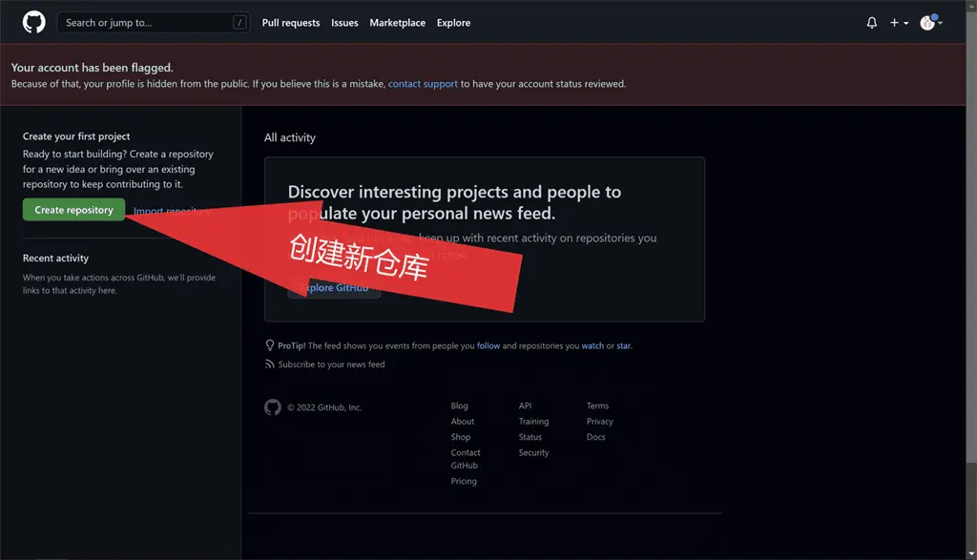Click the search or jump to field
The width and height of the screenshot is (977, 560).
point(143,23)
